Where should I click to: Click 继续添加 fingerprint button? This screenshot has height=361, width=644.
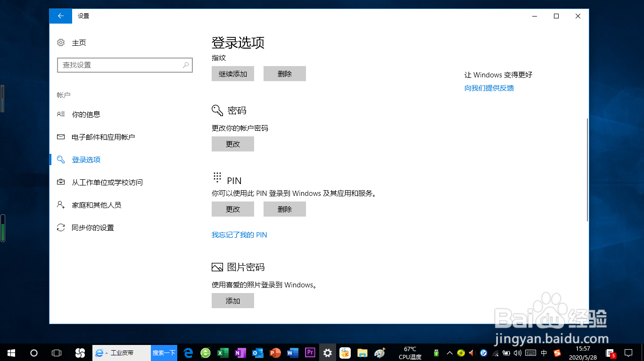click(233, 74)
